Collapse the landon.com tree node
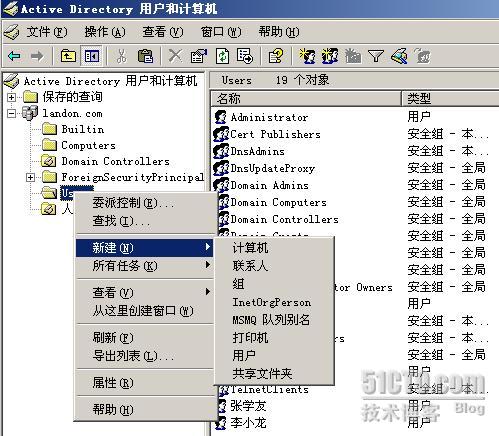 12,113
